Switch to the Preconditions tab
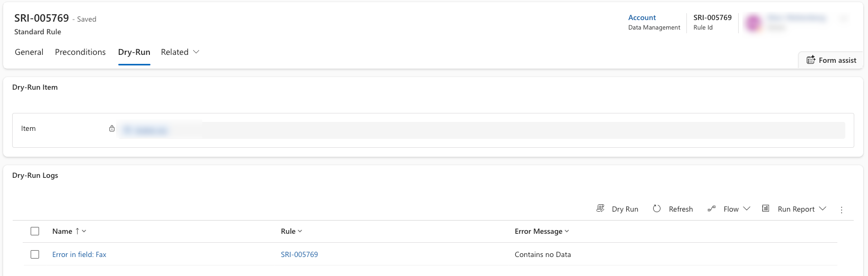The height and width of the screenshot is (276, 868). (80, 52)
